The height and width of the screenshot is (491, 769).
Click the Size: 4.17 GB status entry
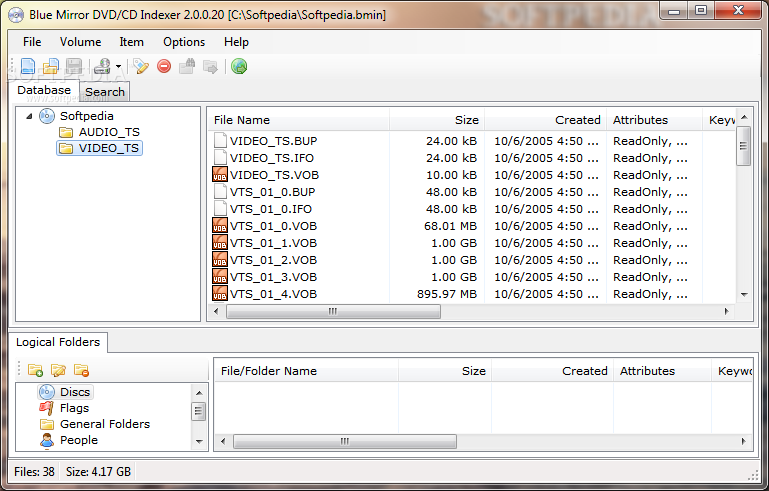tap(98, 472)
